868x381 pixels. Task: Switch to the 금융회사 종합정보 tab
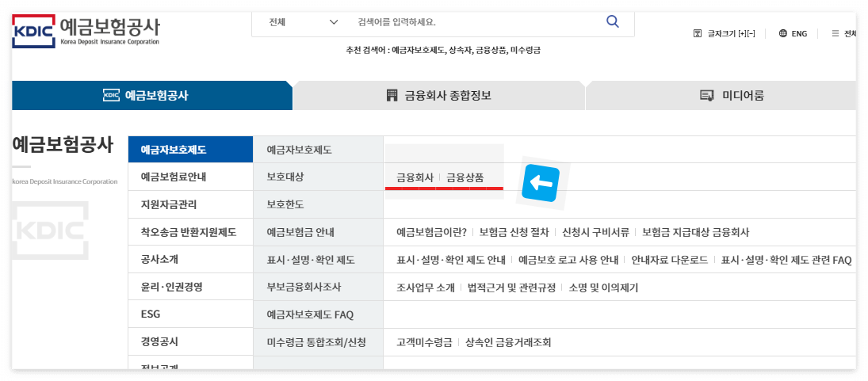click(x=439, y=95)
